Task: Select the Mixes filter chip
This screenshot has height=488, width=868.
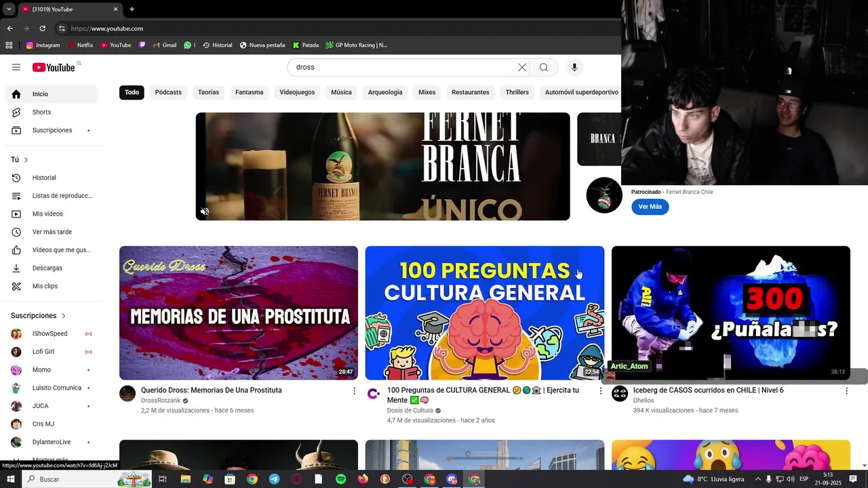Action: click(427, 92)
